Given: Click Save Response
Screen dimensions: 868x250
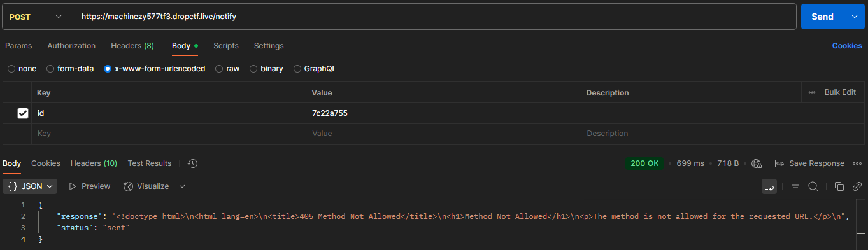Looking at the screenshot, I should 809,163.
